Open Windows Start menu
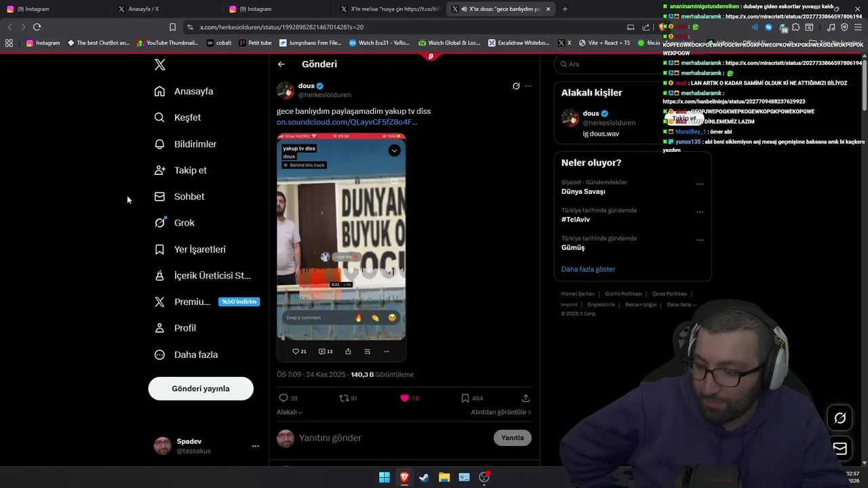868x488 pixels. (x=384, y=477)
